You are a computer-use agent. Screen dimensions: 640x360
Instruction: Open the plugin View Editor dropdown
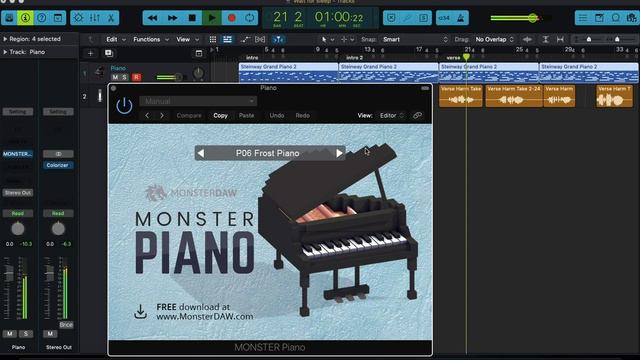click(x=392, y=116)
